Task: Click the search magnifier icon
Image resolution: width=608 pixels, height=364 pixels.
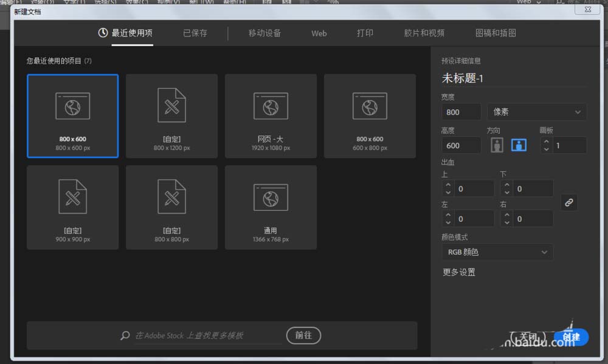Action: tap(125, 335)
